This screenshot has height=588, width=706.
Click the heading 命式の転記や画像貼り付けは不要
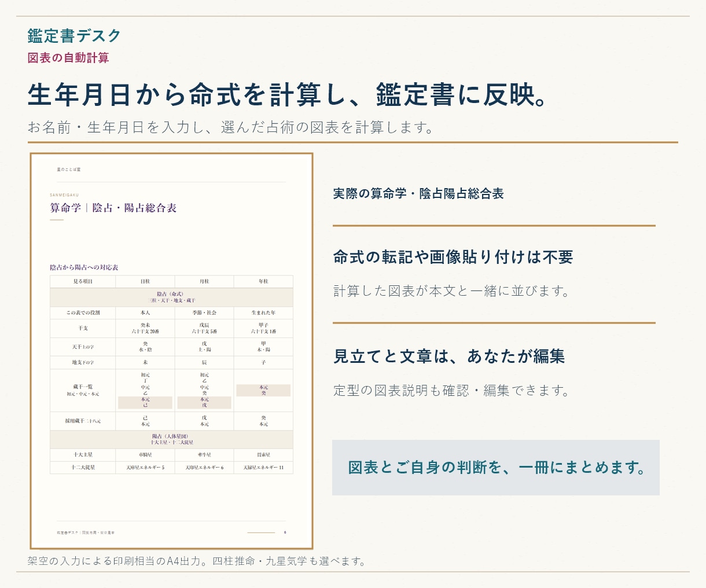453,257
